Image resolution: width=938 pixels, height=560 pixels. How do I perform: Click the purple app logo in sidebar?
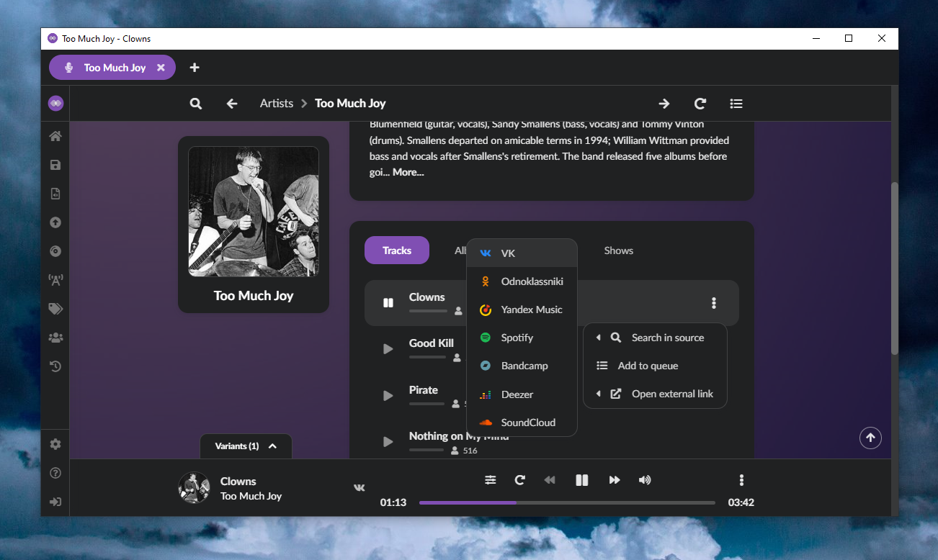click(55, 104)
